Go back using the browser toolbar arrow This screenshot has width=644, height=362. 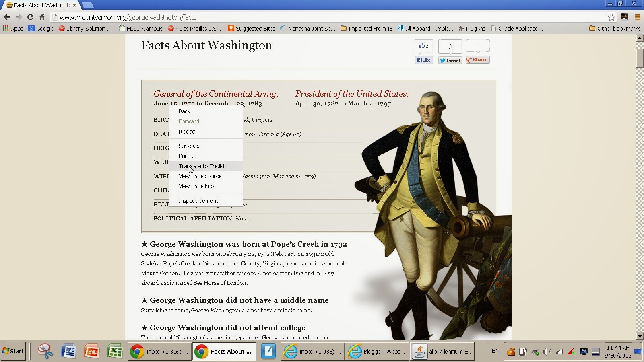click(7, 17)
